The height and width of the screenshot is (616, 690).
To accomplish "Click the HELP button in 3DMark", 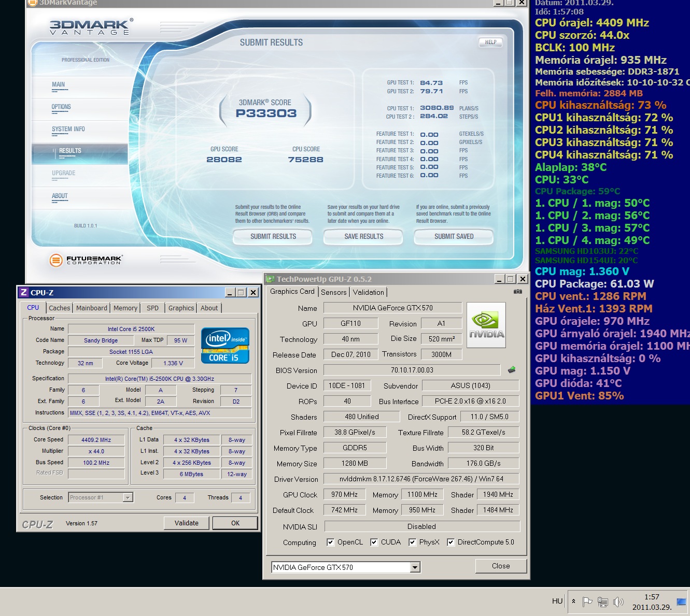I will [x=490, y=42].
